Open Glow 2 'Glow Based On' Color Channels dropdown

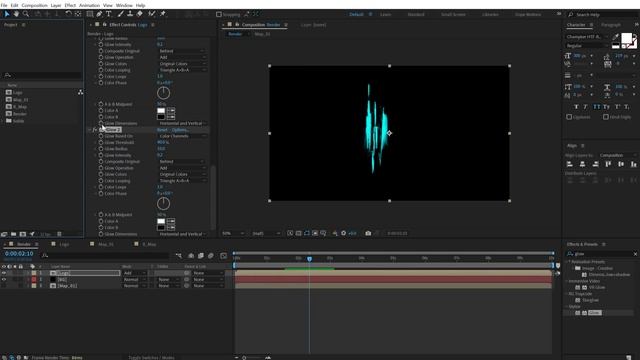point(182,136)
